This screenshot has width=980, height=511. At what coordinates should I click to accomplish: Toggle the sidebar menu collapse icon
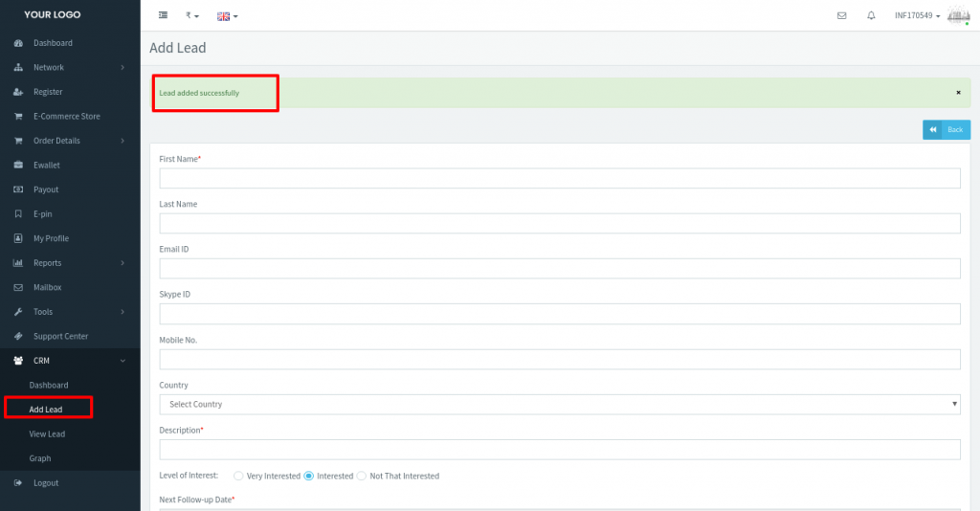tap(163, 15)
